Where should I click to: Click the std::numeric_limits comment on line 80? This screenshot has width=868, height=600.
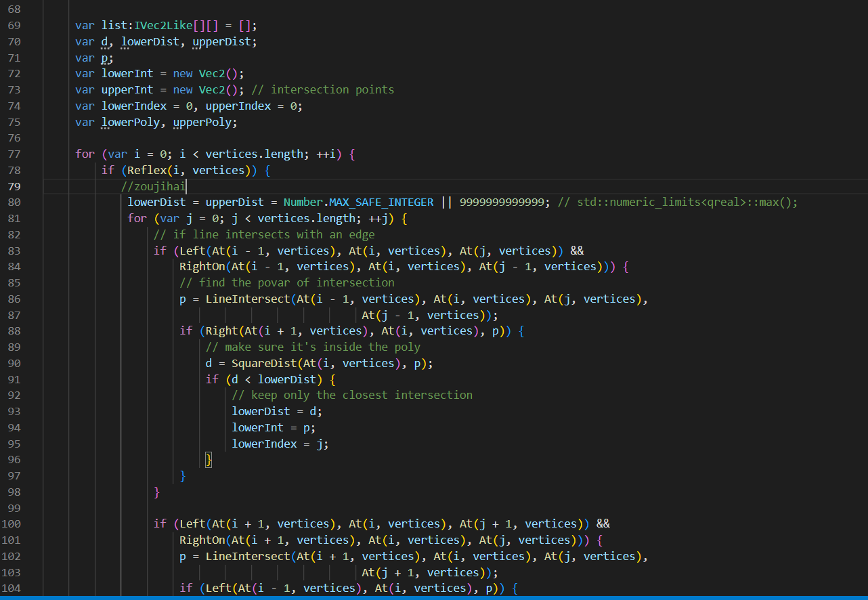(678, 202)
